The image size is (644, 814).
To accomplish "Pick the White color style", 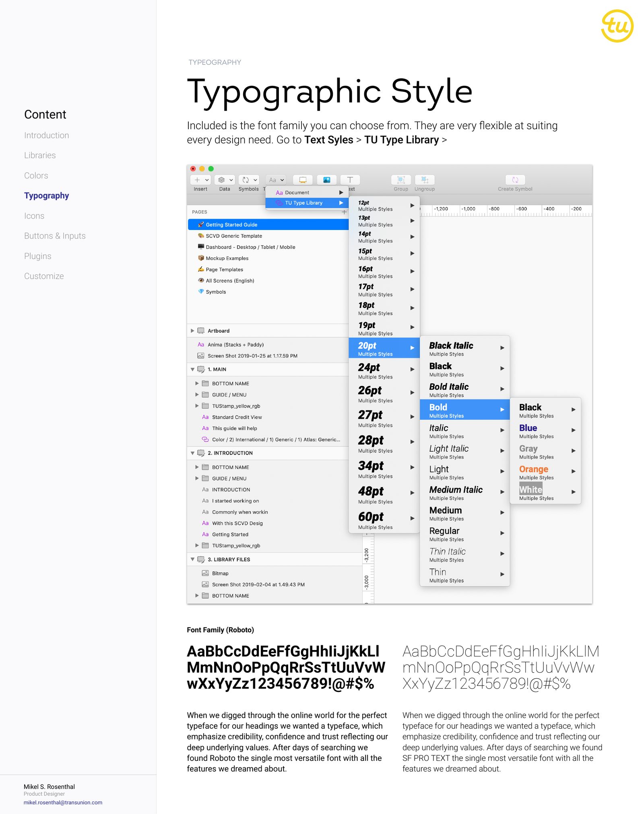I will point(545,492).
